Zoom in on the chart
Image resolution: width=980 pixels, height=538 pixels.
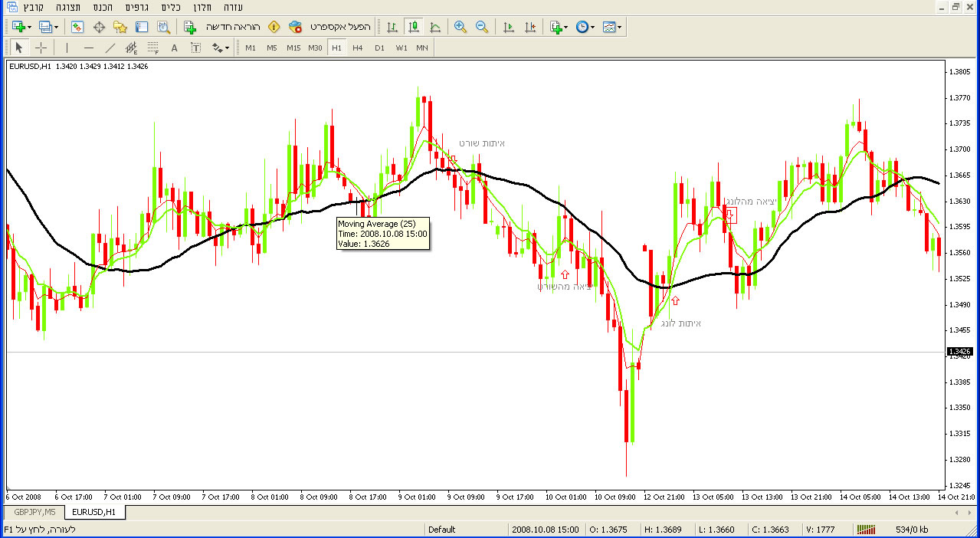click(460, 27)
